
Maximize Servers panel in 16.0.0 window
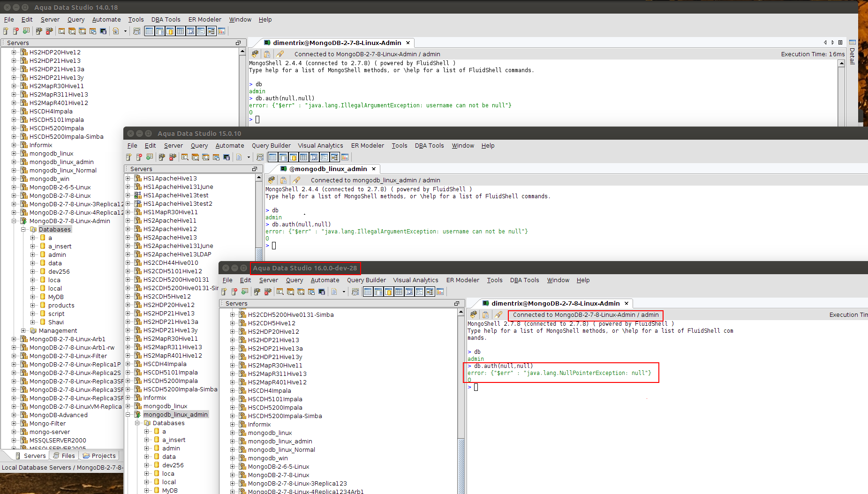(457, 304)
